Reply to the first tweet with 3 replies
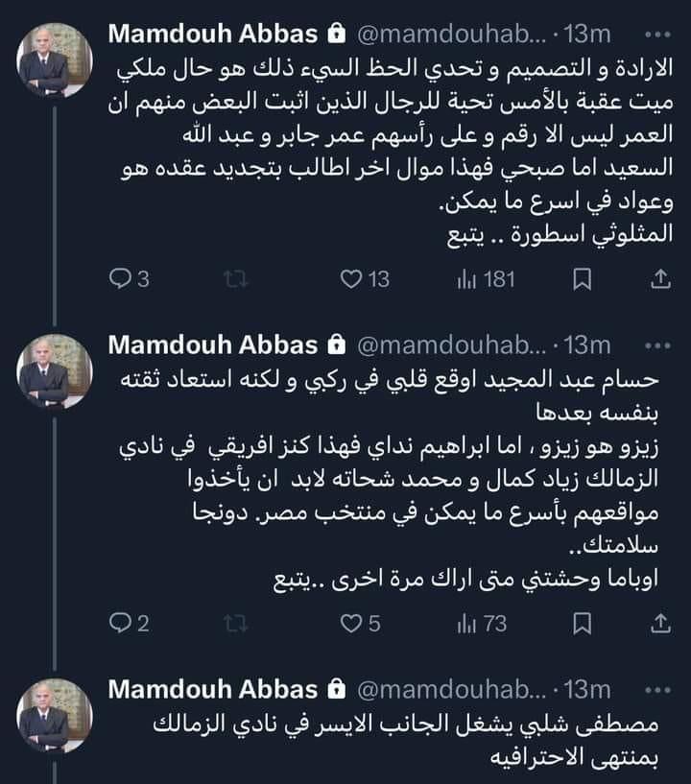This screenshot has width=691, height=784. 120,279
